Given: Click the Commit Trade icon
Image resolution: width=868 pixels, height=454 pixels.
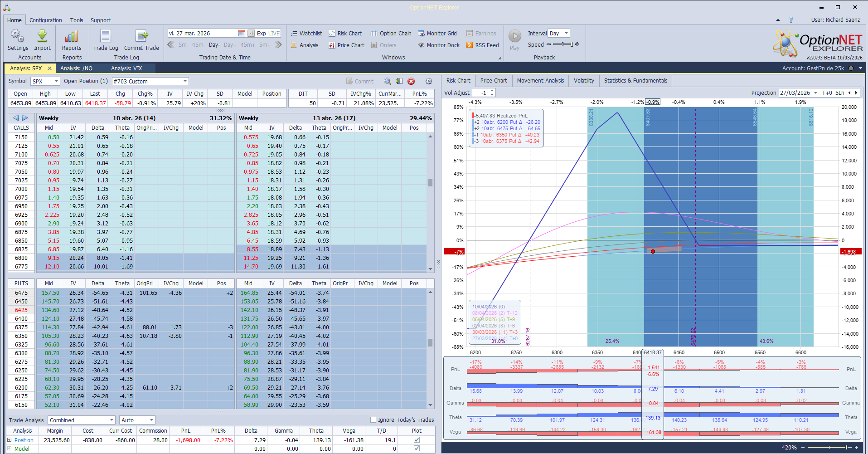Looking at the screenshot, I should point(141,36).
